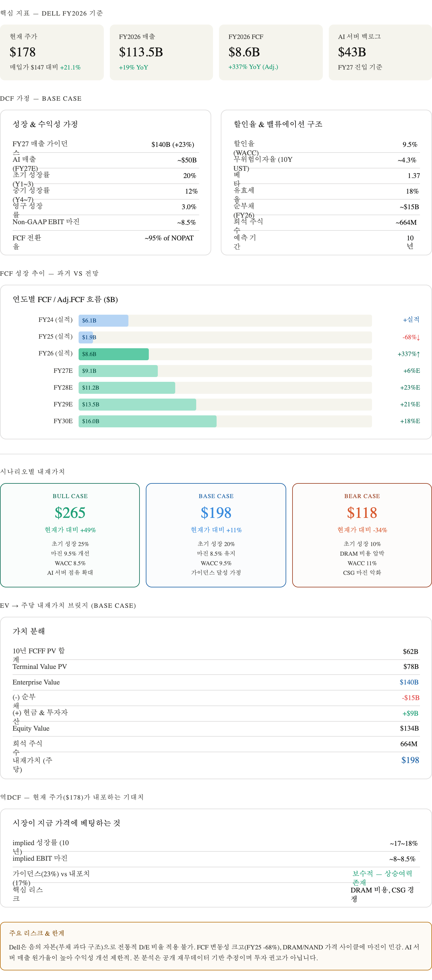Click the 연도별 FCF / Adj.FCF 흐름 title
The width and height of the screenshot is (432, 980).
(x=65, y=299)
